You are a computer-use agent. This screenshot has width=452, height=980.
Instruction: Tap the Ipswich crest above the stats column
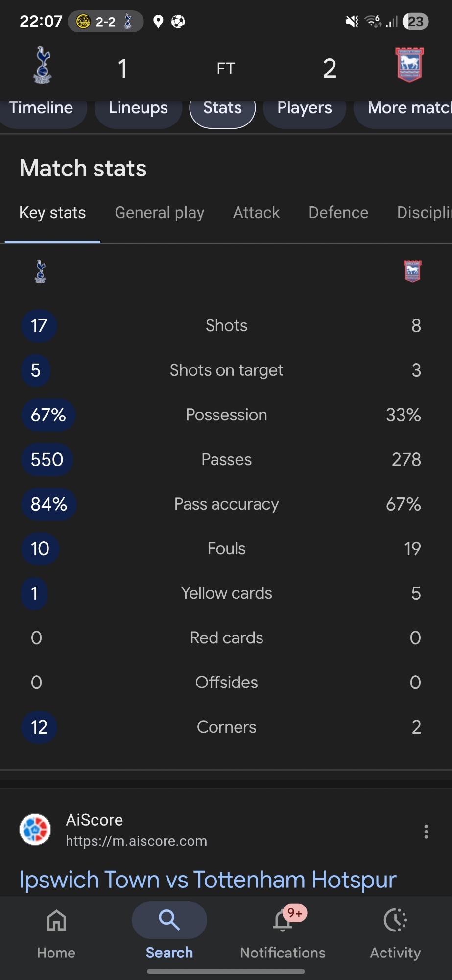[412, 271]
